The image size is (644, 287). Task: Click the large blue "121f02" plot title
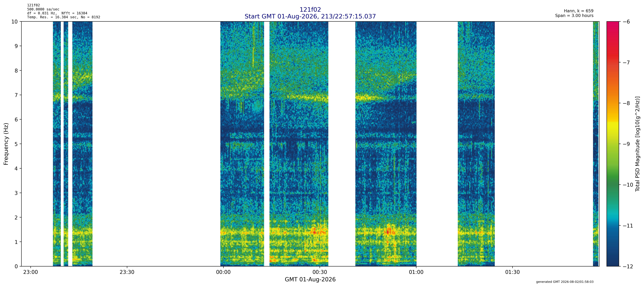click(x=310, y=10)
